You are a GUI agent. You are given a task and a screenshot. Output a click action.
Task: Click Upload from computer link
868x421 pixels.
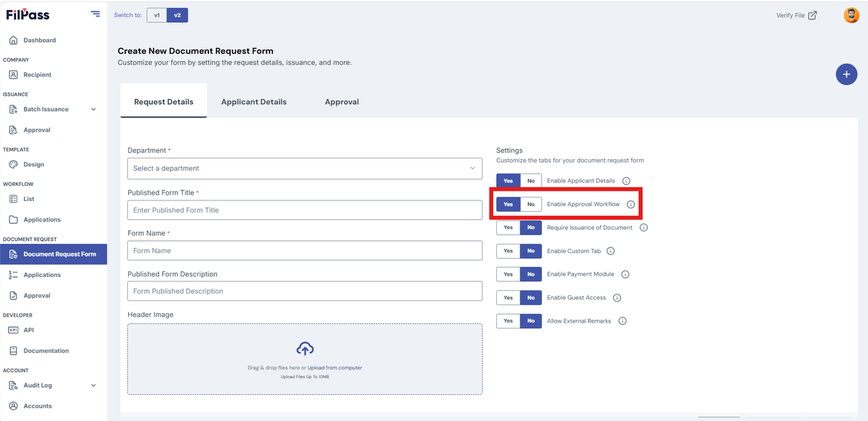335,367
